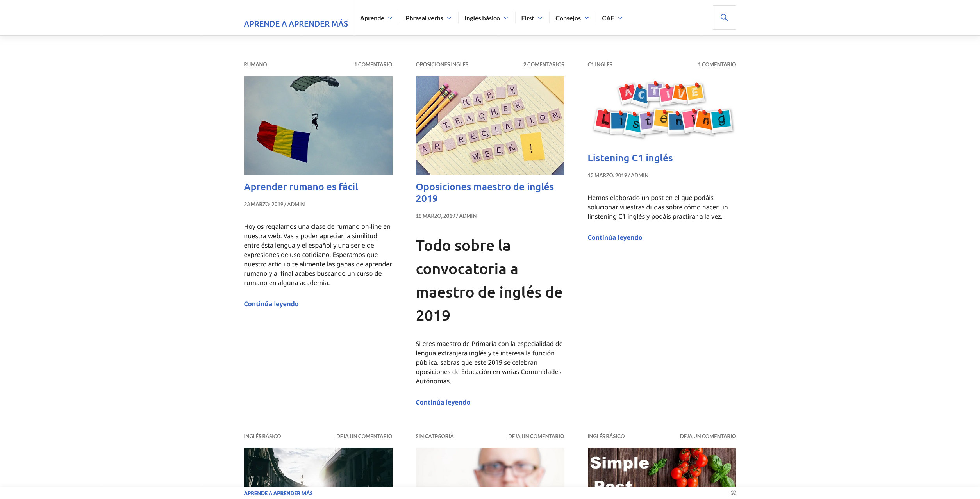Open the Aprender rumano es fácil post
This screenshot has height=499, width=980.
coord(301,187)
